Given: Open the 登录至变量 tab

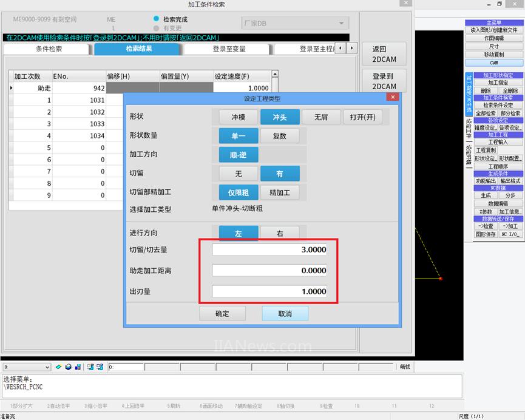Looking at the screenshot, I should pyautogui.click(x=229, y=49).
